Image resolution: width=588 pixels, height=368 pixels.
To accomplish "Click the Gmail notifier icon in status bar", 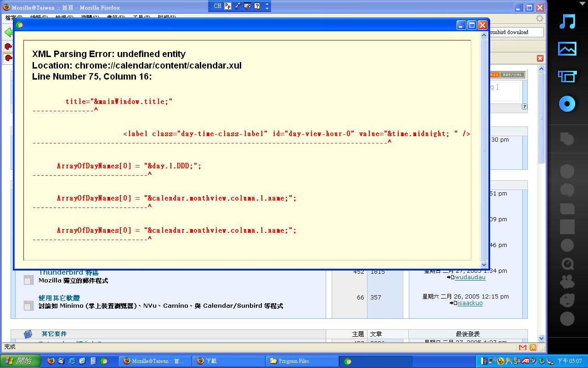I will pyautogui.click(x=523, y=347).
